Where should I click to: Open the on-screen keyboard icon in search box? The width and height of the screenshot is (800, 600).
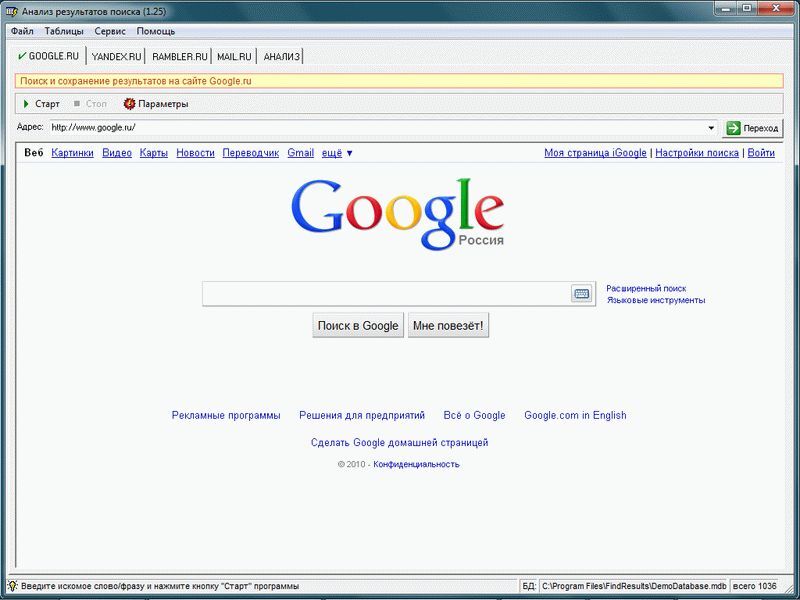coord(581,293)
